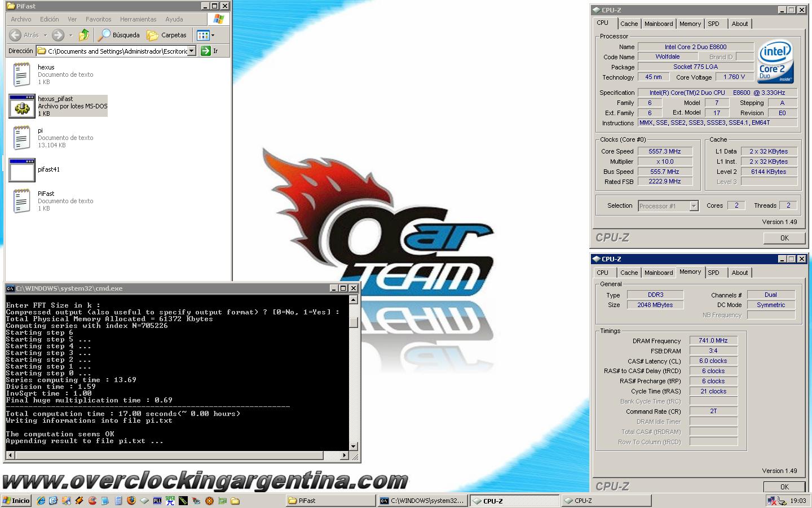Launch Firefox from quick launch
The width and height of the screenshot is (812, 508).
coord(131,501)
